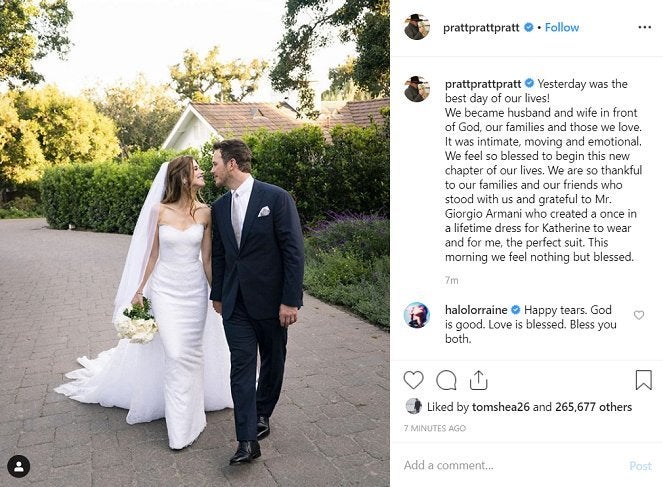This screenshot has width=663, height=487.
Task: Open the three-dot more options menu
Action: tap(644, 27)
